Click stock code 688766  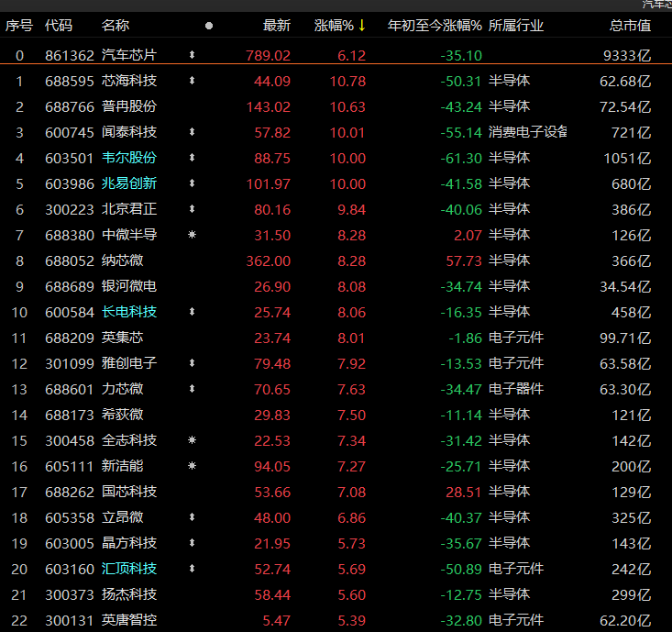pos(70,106)
